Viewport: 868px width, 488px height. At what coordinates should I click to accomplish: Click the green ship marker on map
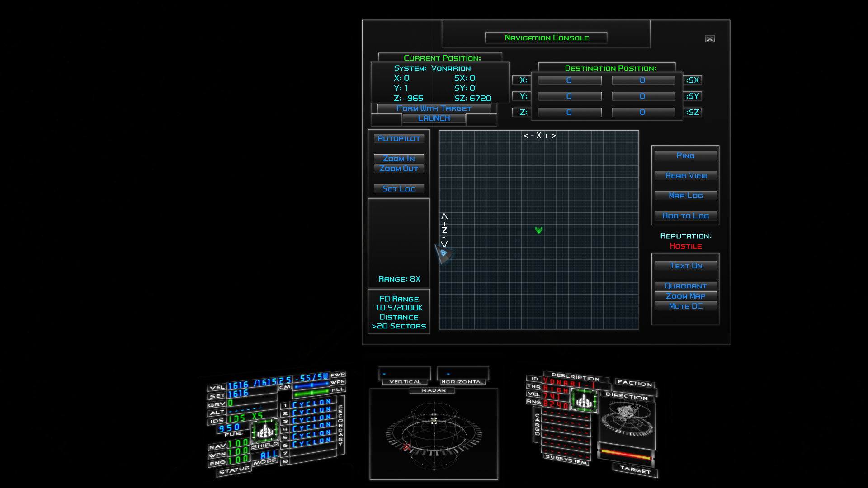[x=539, y=230]
